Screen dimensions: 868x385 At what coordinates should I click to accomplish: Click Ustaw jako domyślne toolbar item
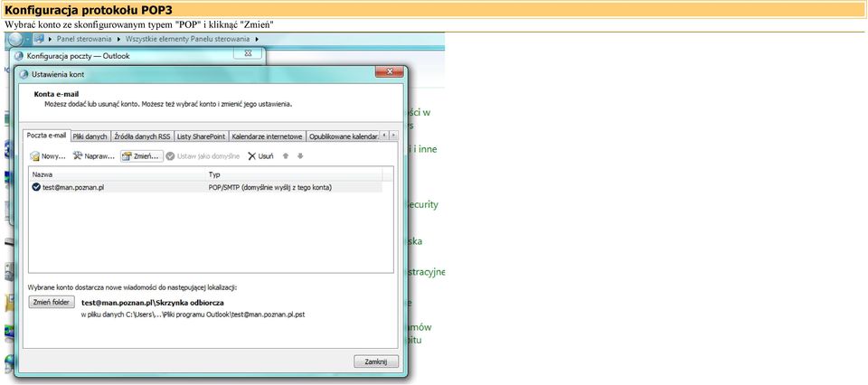point(203,156)
